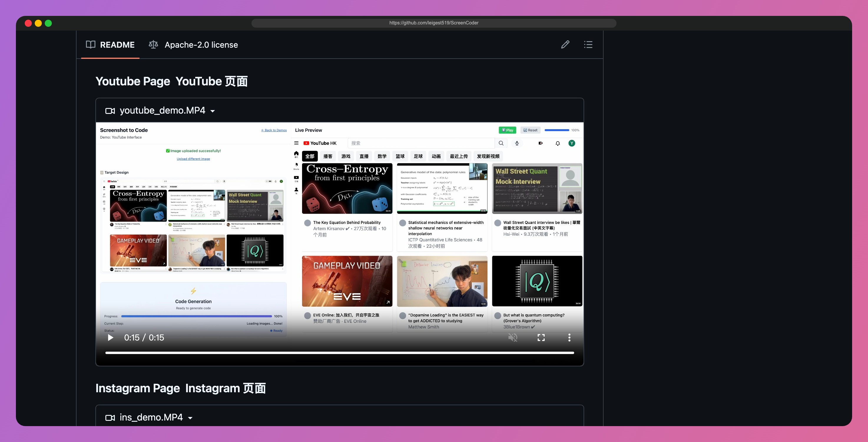Open the EVE Gameplay Video thumbnail in Live Preview

click(347, 281)
